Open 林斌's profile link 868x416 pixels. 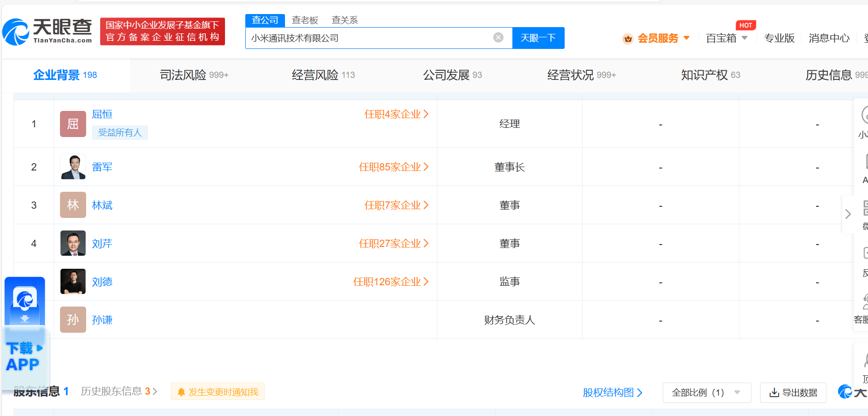102,205
